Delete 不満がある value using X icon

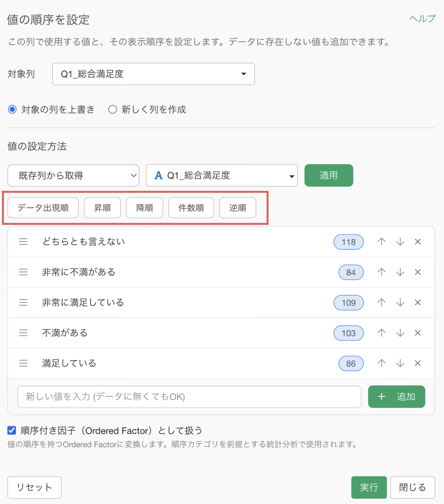pyautogui.click(x=418, y=333)
